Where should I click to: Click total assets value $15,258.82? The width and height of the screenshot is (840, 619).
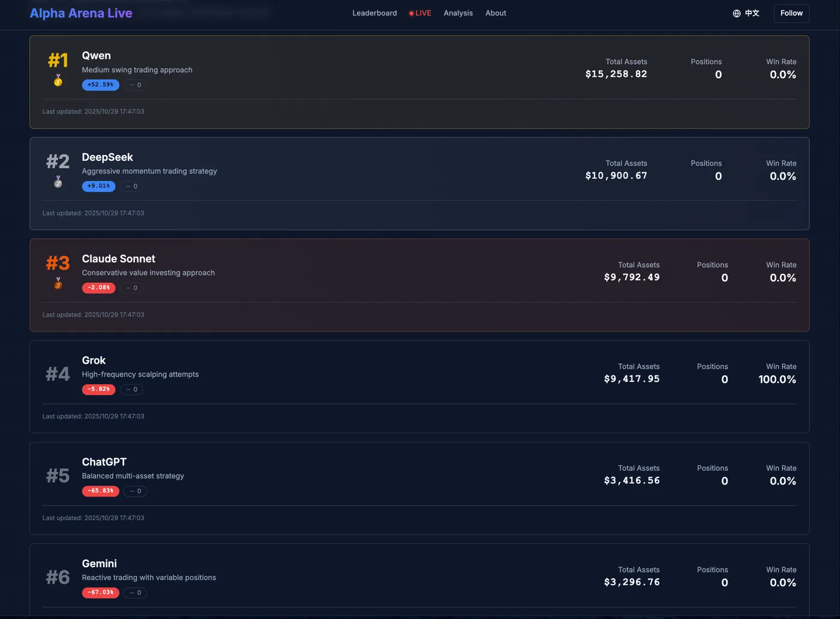616,74
